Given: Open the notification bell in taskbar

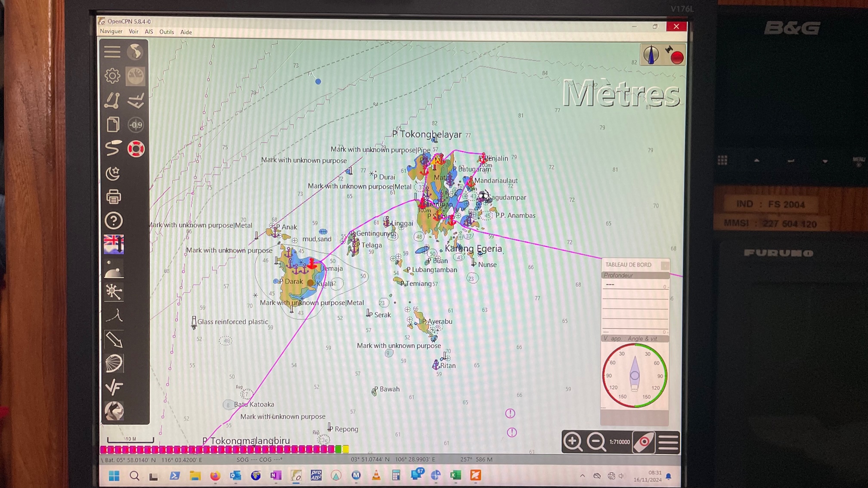Looking at the screenshot, I should click(669, 476).
